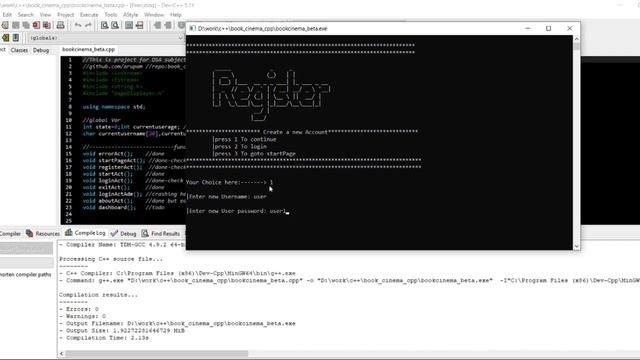Click the greyed Abort Compilation button
640x360 pixels.
[x=26, y=249]
